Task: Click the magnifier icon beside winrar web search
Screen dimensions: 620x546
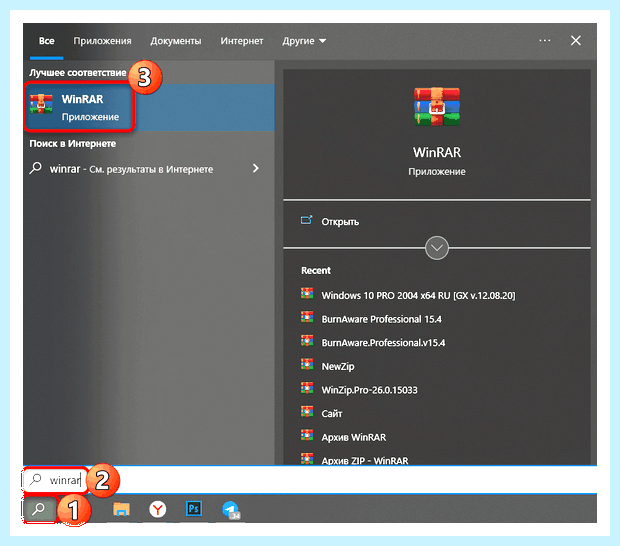Action: pyautogui.click(x=36, y=168)
